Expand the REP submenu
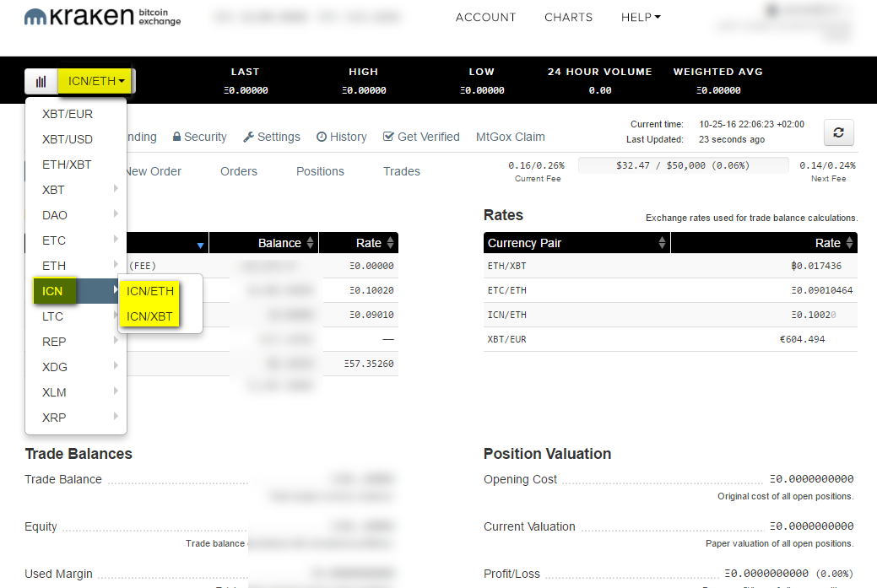The width and height of the screenshot is (877, 588). (x=76, y=342)
